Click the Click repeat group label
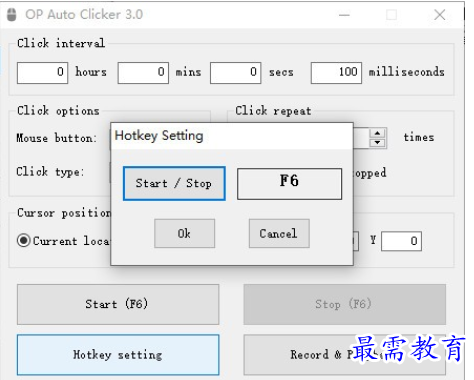 [273, 111]
